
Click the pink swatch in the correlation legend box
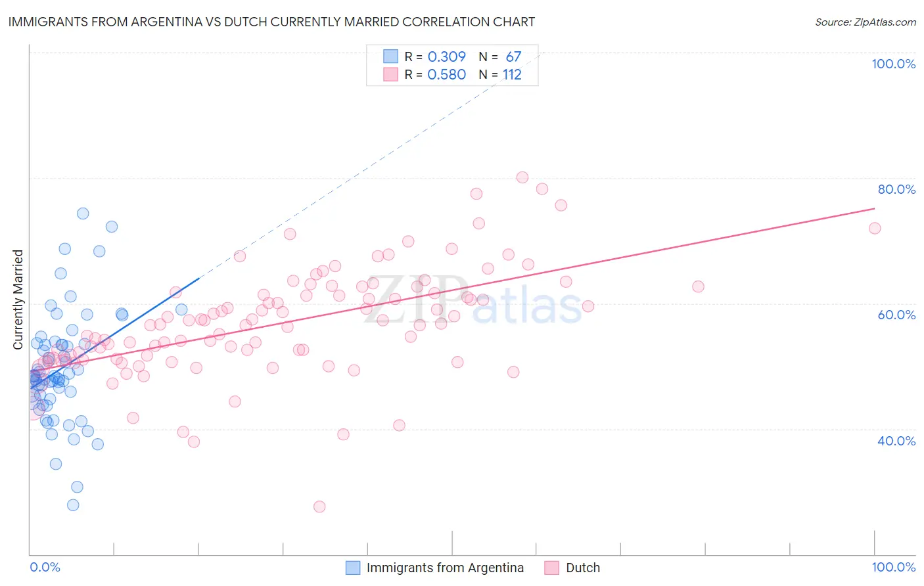390,74
